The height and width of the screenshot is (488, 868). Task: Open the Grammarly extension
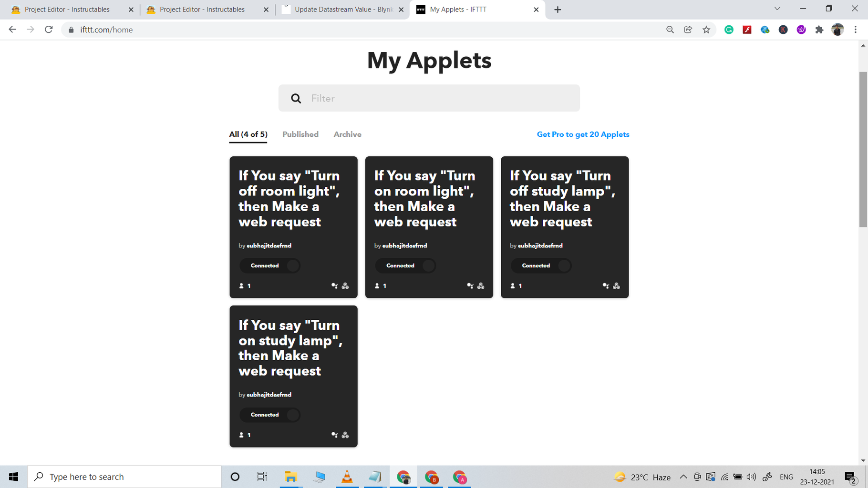(x=729, y=29)
